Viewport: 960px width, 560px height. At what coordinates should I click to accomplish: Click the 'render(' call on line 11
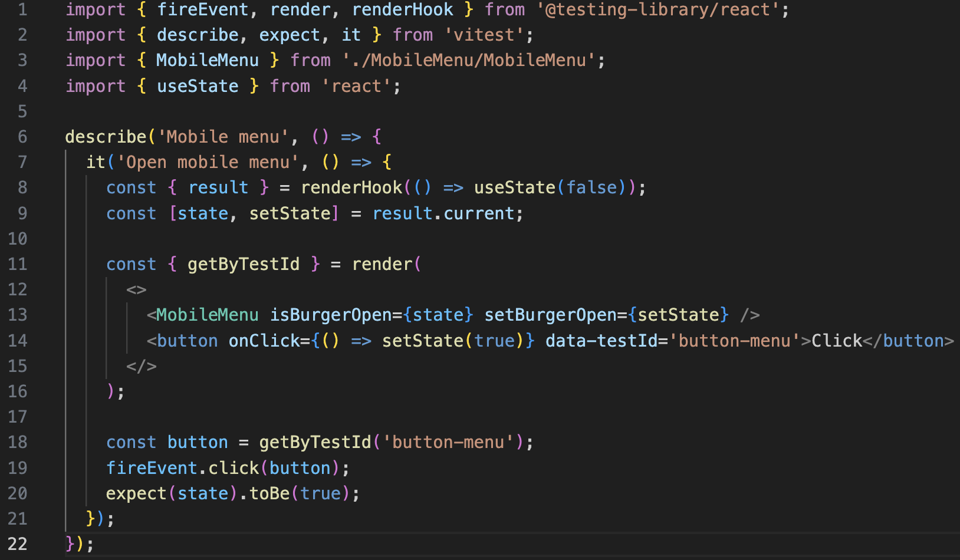[x=387, y=264]
